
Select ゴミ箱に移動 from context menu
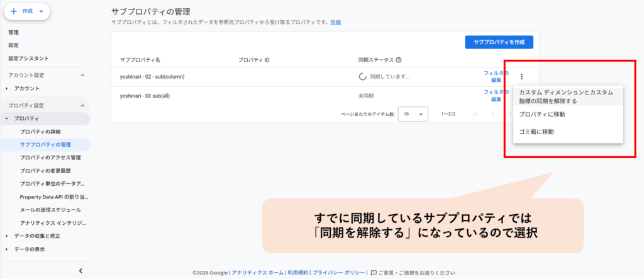coord(536,132)
